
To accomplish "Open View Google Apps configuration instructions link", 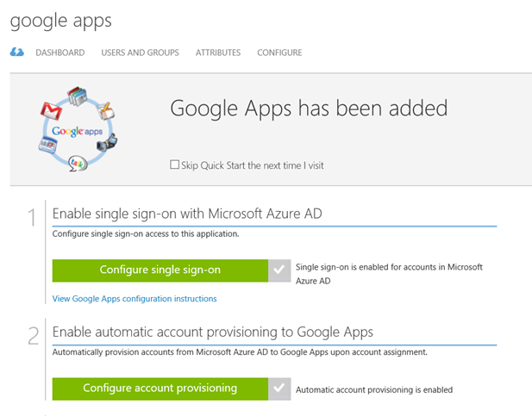I will tap(135, 299).
